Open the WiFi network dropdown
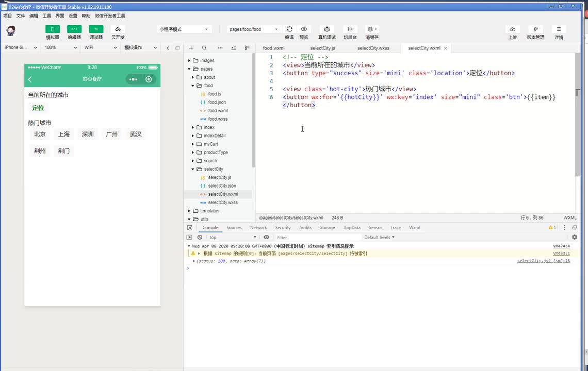The height and width of the screenshot is (371, 588). 101,48
